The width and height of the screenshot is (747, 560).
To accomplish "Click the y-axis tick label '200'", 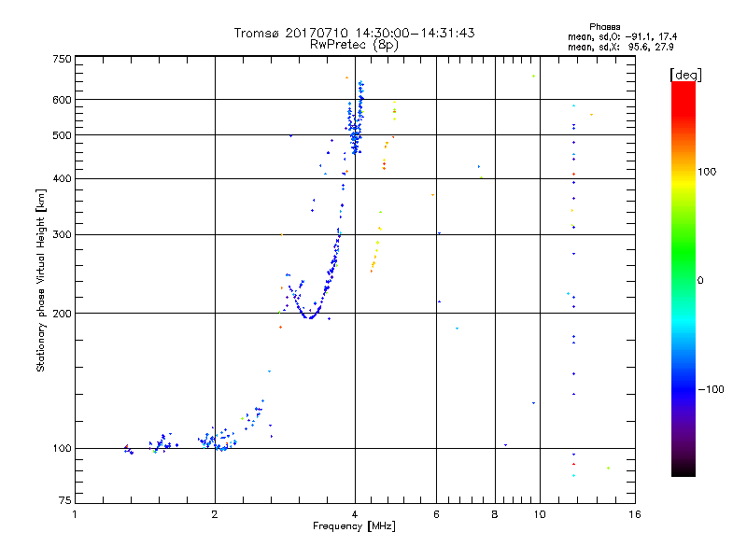I will (62, 314).
